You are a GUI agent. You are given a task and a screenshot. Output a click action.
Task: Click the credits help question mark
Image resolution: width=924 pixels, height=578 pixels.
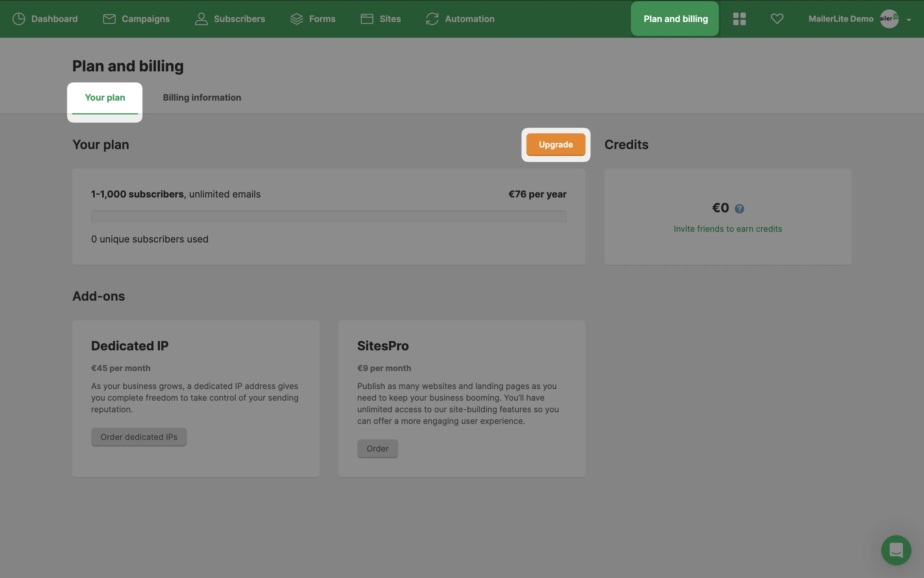(x=740, y=209)
